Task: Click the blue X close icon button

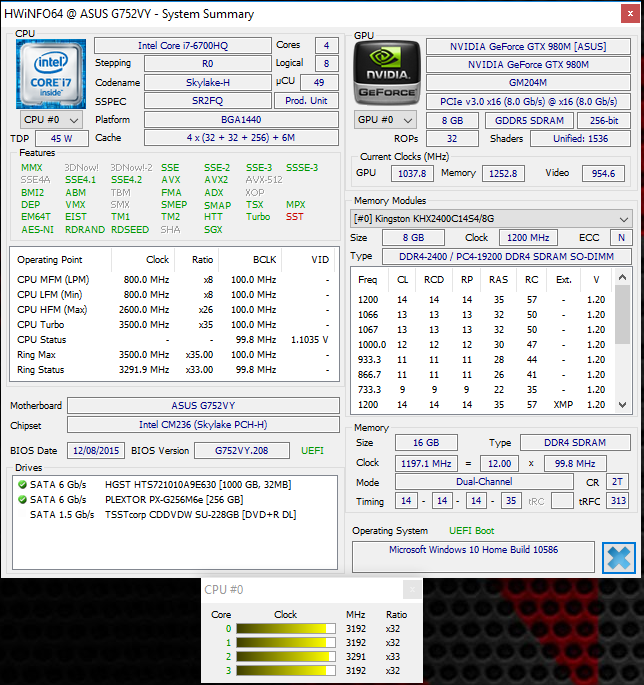Action: coord(619,558)
